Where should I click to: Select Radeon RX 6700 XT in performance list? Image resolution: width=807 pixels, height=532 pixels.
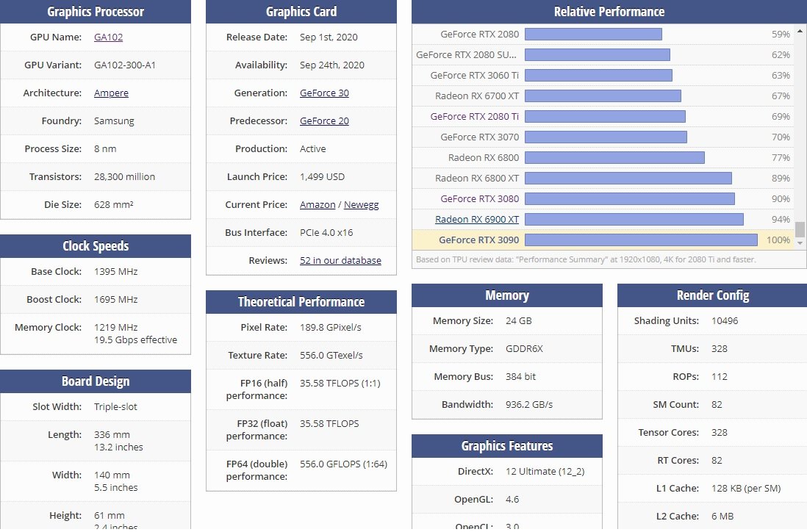[x=476, y=96]
